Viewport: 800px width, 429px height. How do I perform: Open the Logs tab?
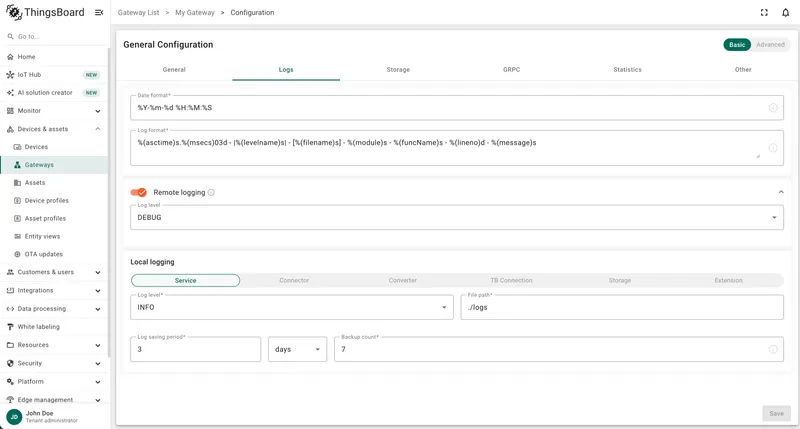286,70
